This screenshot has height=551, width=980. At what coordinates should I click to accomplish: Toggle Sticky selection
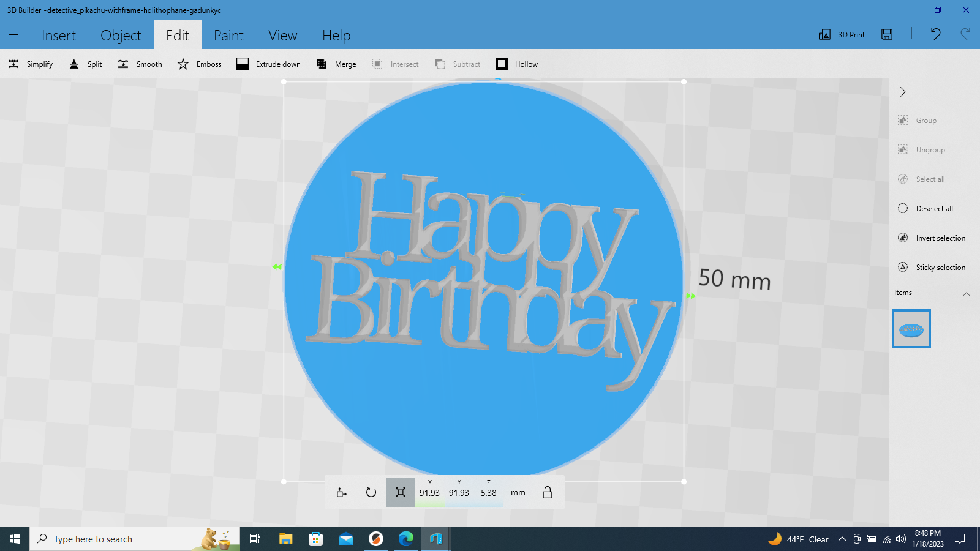click(932, 268)
